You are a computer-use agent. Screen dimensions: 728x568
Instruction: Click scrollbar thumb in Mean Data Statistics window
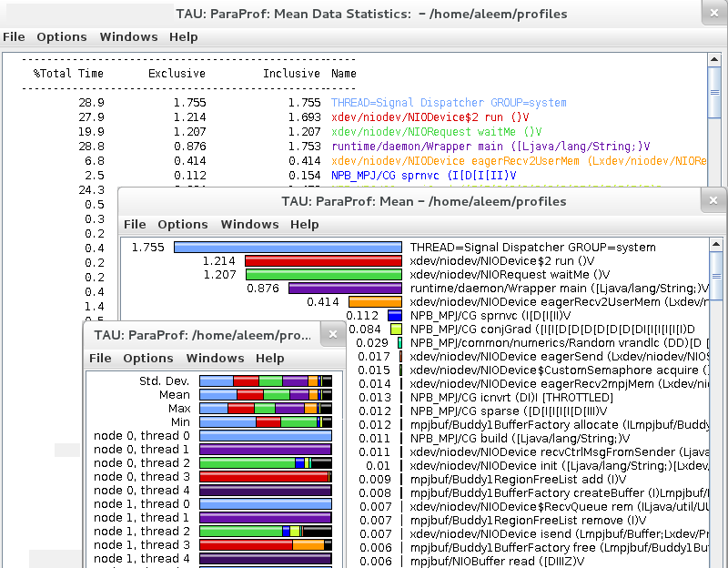click(x=714, y=92)
